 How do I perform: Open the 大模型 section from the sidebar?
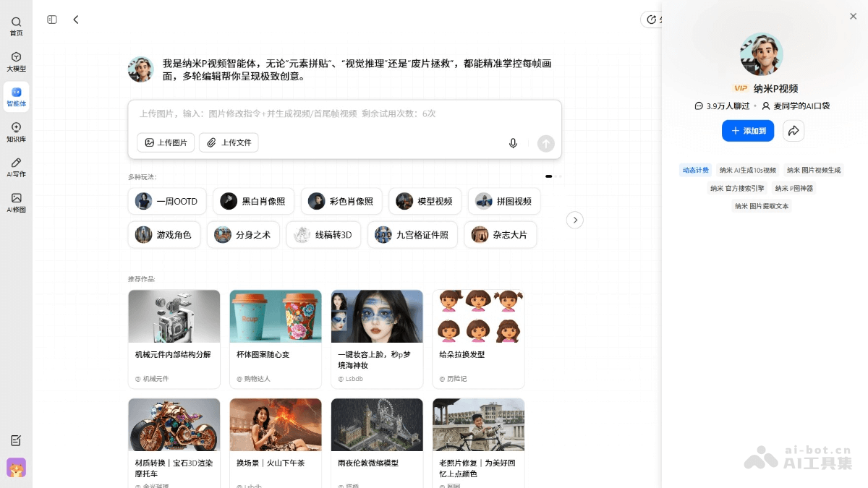coord(16,61)
